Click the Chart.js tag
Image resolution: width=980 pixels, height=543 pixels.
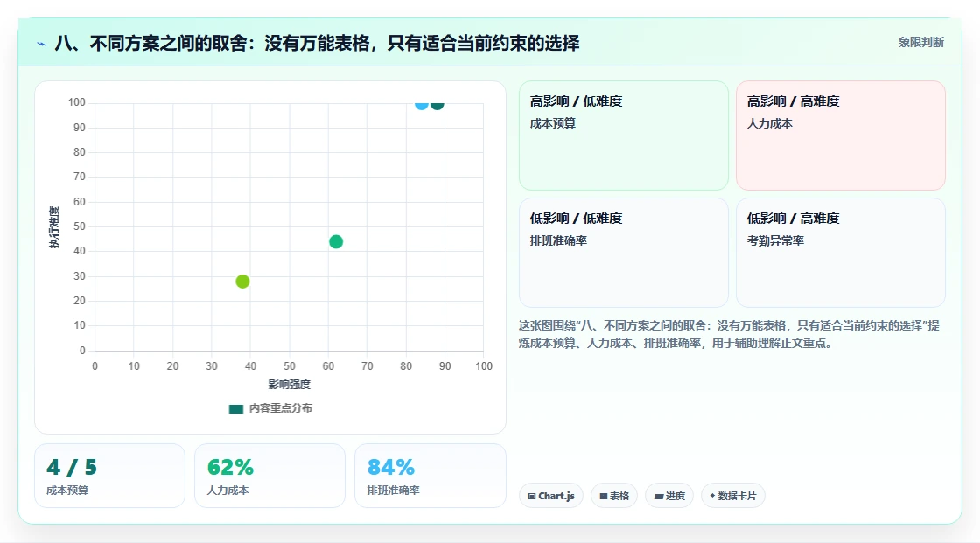[551, 496]
